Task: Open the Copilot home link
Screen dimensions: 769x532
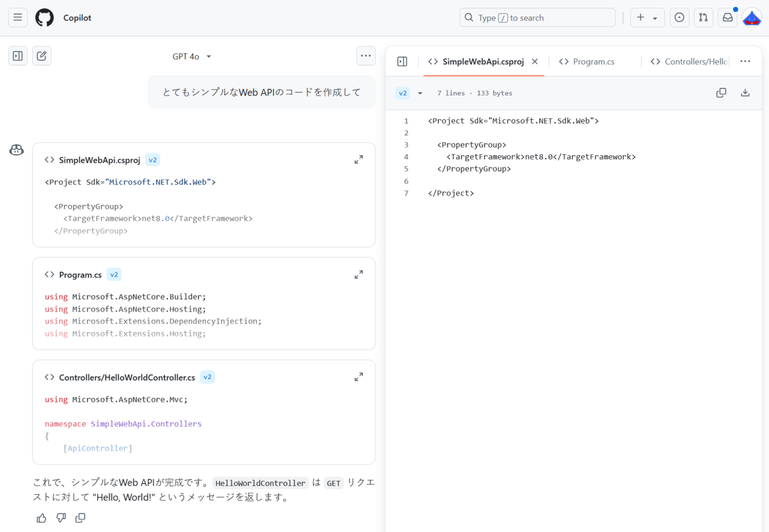Action: click(x=78, y=18)
